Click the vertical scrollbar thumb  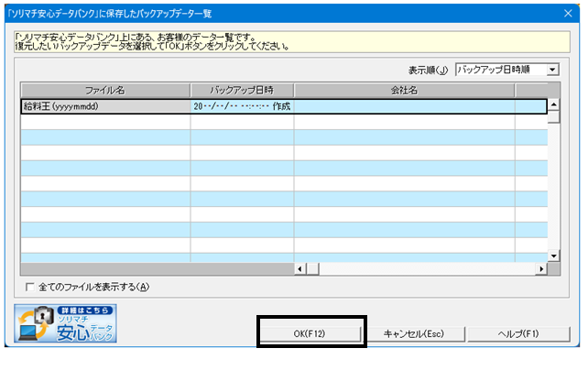553,116
